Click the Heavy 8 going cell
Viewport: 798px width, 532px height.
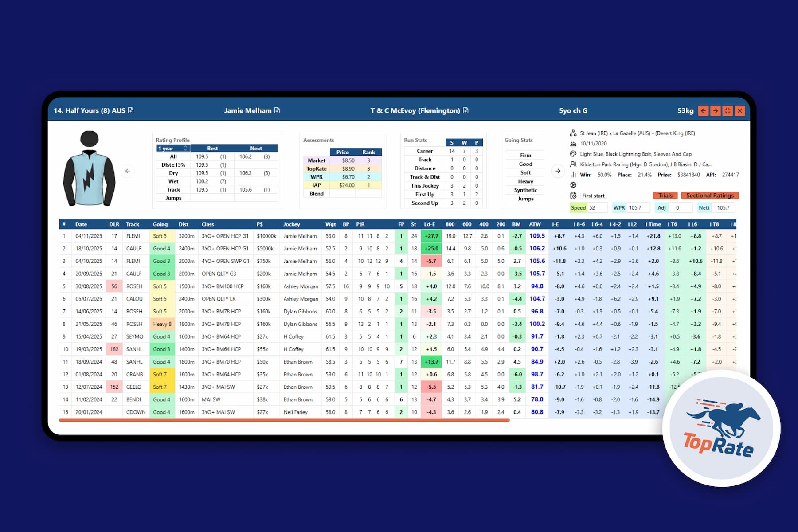tap(162, 324)
